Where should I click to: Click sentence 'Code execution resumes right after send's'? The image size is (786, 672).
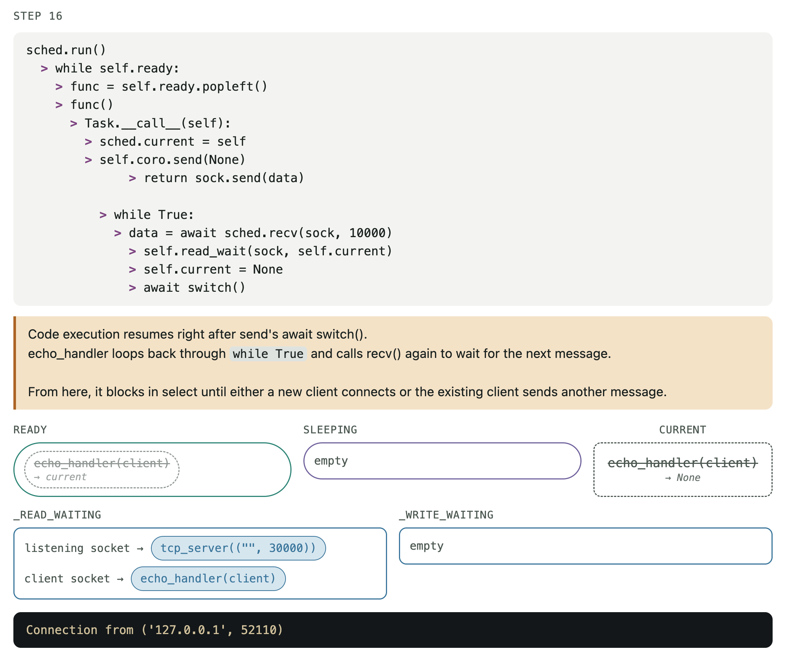coord(197,334)
